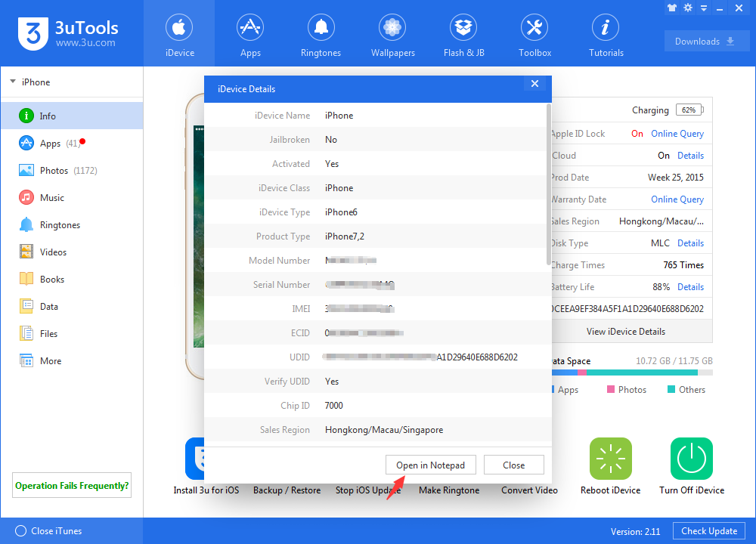Viewport: 756px width, 544px height.
Task: Click the Activated value "Yes"
Action: coord(332,164)
